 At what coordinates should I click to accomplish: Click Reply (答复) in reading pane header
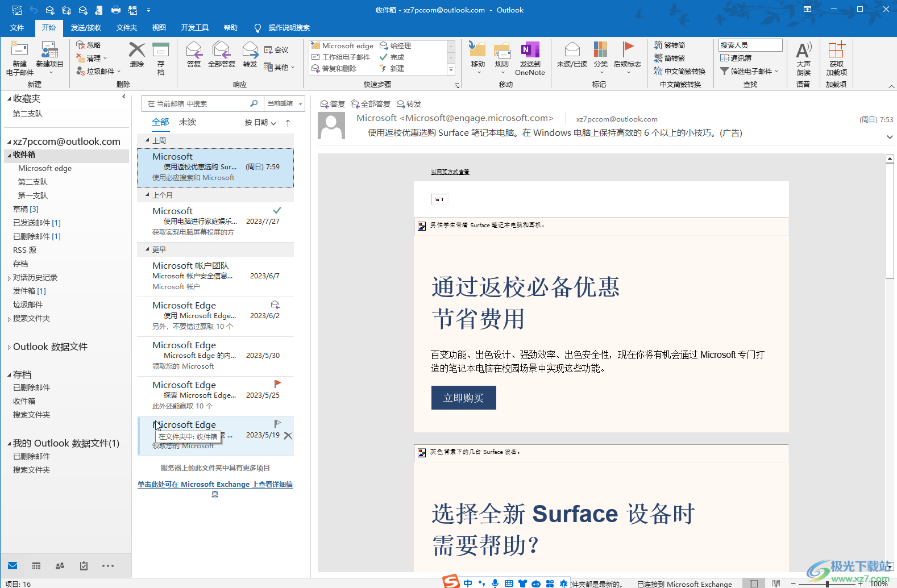333,104
